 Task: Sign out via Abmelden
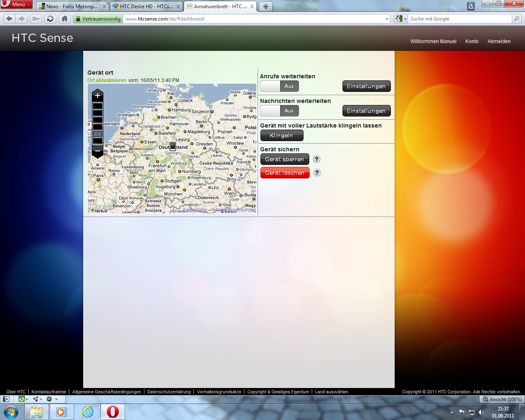pos(499,41)
